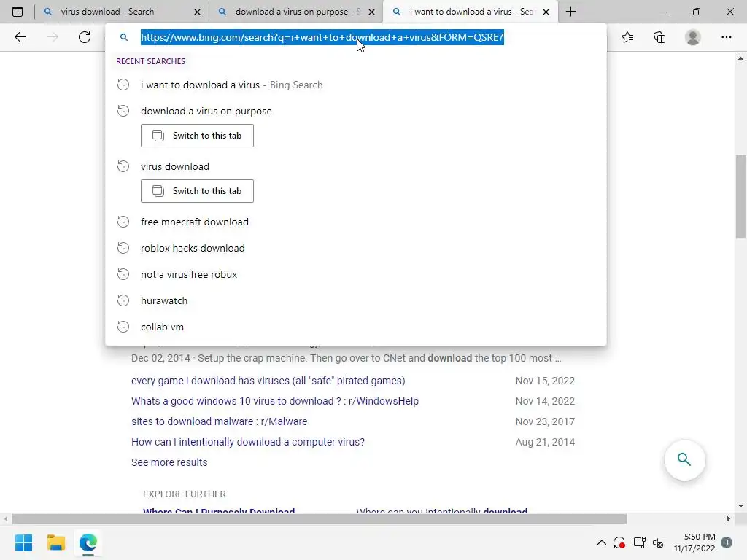Screen dimensions: 747x560
Task: Choose 'virus download' recent search
Action: [x=355, y=166]
